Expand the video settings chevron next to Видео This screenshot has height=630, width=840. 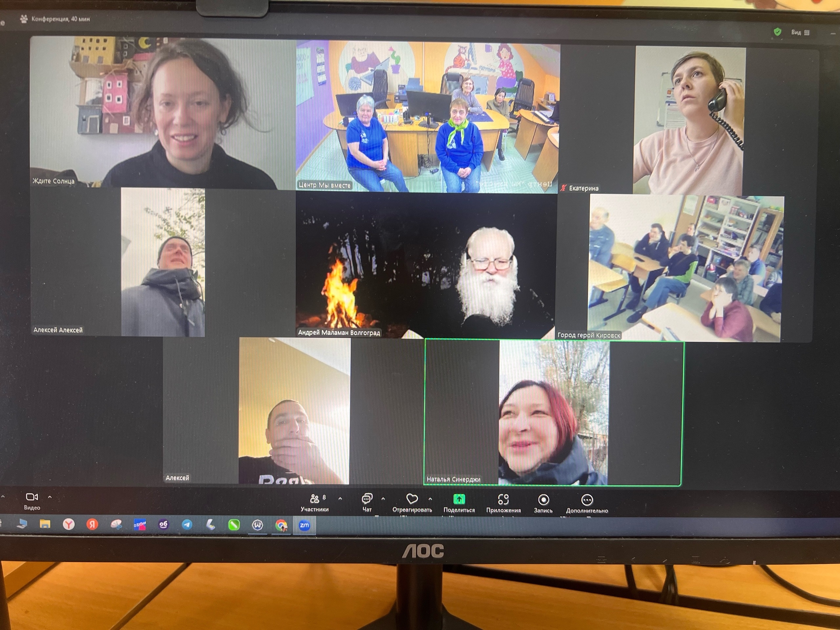click(50, 497)
